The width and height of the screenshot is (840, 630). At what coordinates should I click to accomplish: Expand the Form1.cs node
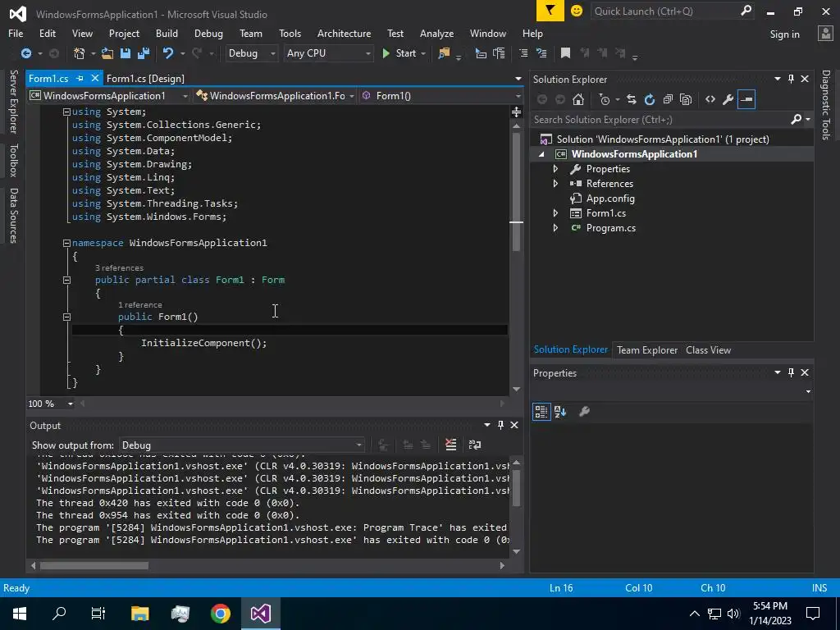(555, 213)
